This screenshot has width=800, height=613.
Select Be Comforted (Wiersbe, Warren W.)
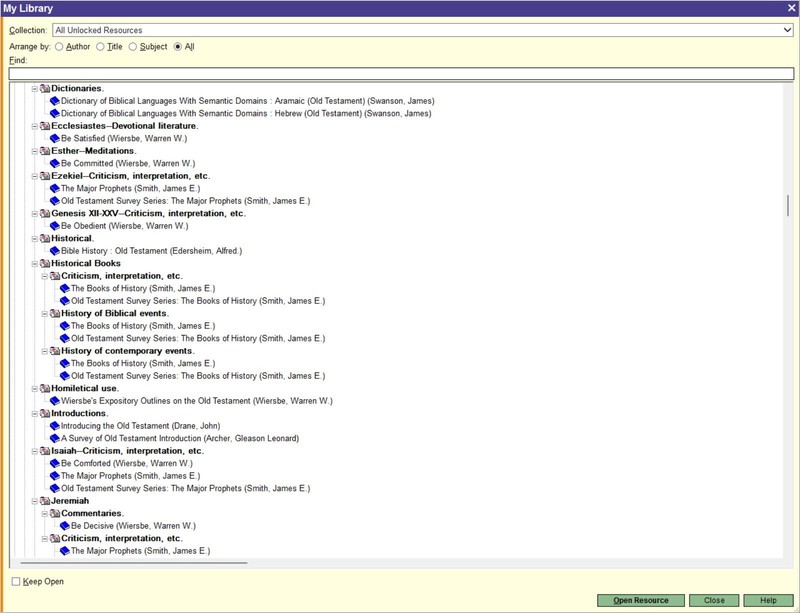[127, 463]
